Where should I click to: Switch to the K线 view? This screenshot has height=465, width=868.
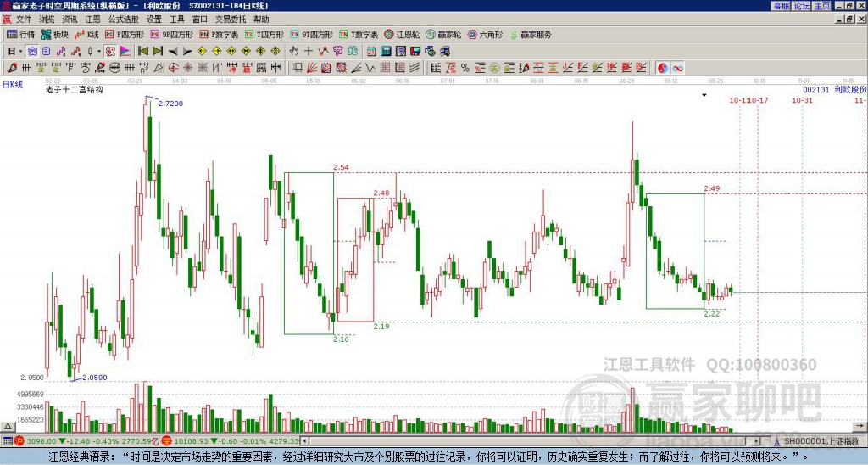point(86,34)
